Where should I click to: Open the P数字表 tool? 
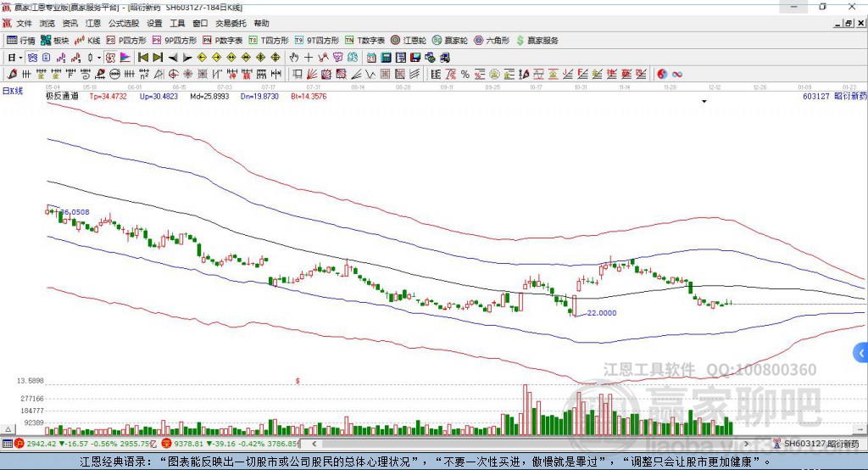tap(223, 41)
